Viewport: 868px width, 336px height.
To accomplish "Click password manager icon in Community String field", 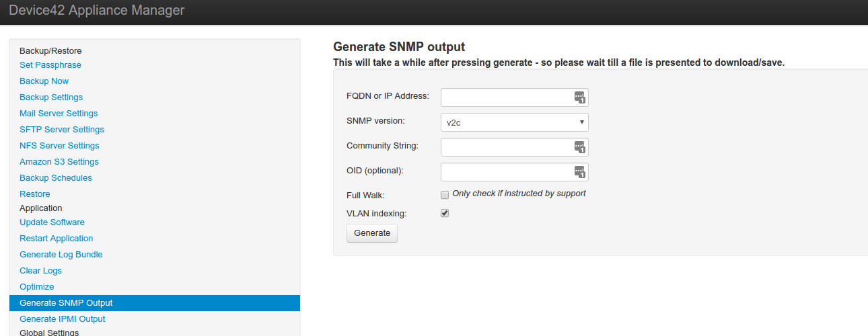I will click(580, 147).
